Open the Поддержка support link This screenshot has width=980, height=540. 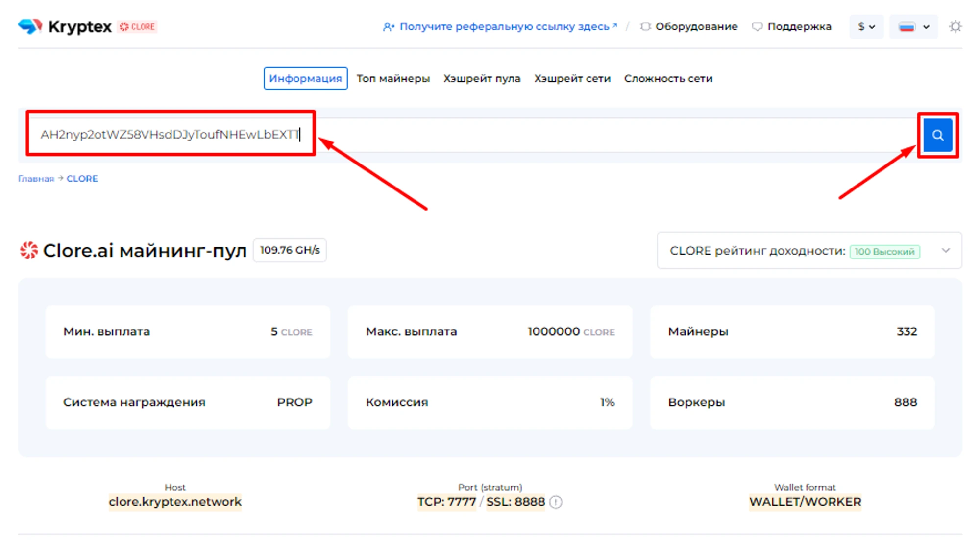click(x=799, y=27)
